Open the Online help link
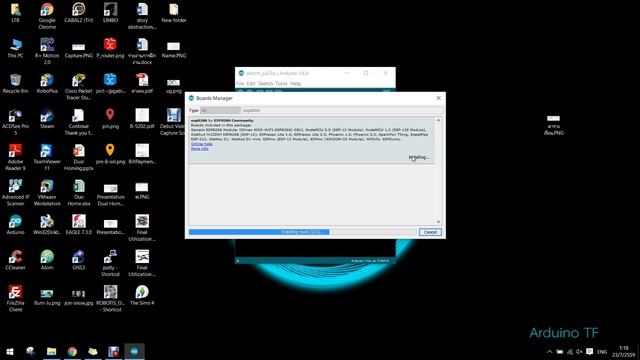 click(x=202, y=144)
